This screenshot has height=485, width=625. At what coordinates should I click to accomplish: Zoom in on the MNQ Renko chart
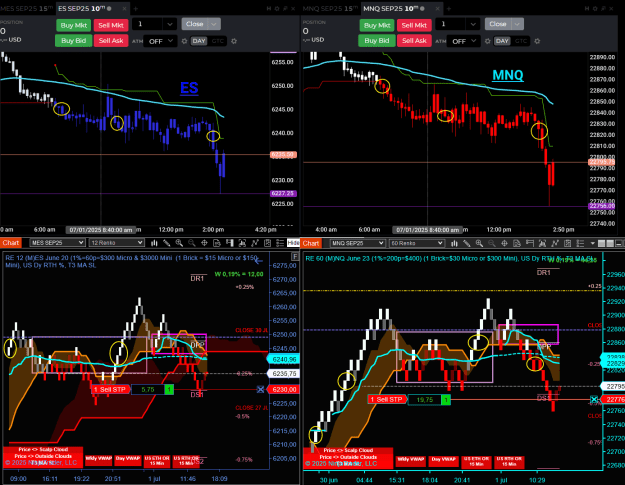tap(479, 243)
